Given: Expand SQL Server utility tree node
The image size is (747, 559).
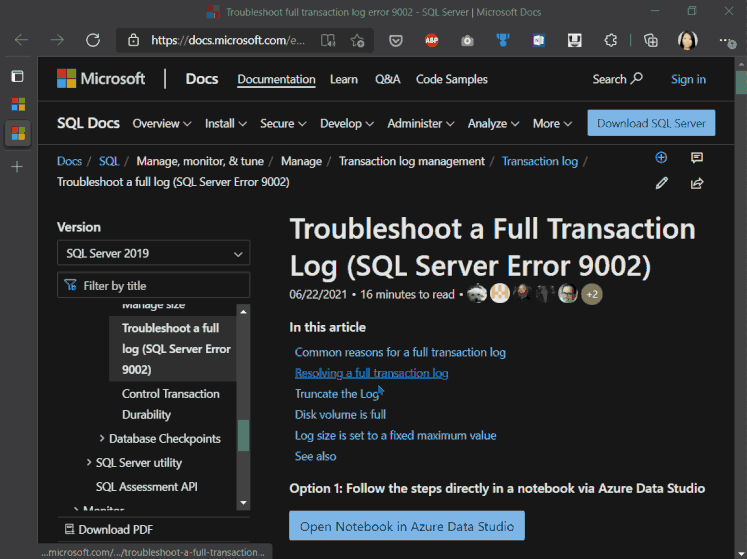Looking at the screenshot, I should pyautogui.click(x=89, y=462).
